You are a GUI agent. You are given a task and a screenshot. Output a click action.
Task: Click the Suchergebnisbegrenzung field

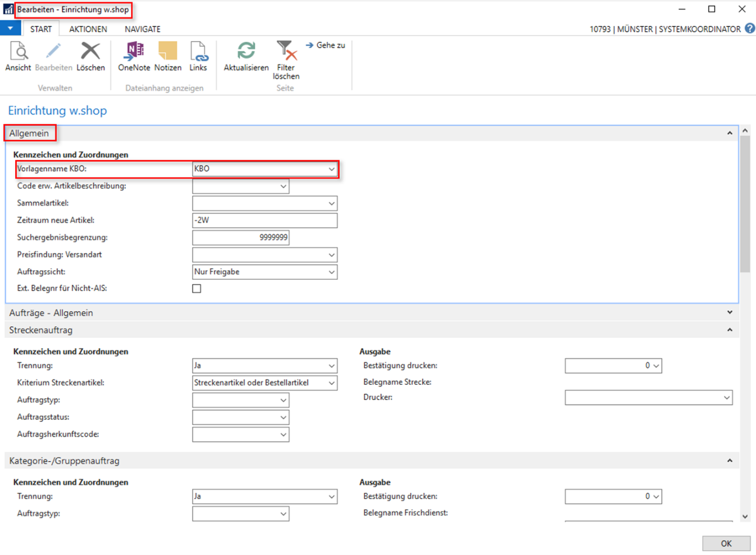tap(241, 238)
